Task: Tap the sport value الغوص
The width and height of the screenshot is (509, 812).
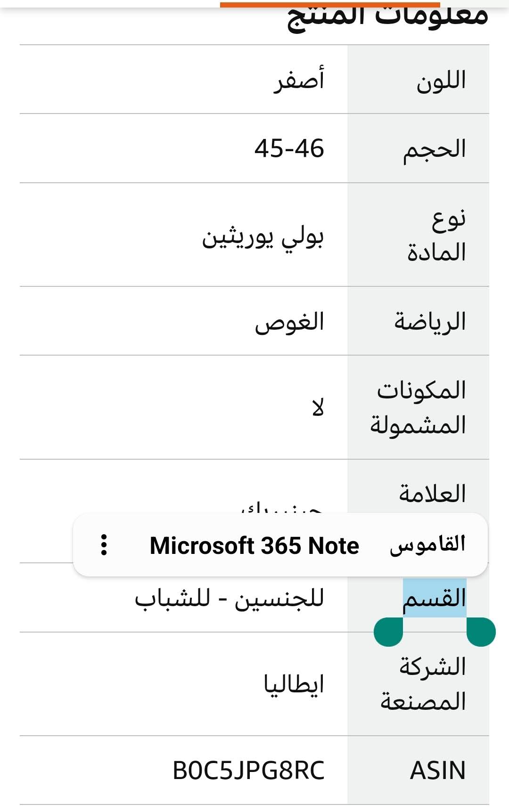Action: coord(289,323)
